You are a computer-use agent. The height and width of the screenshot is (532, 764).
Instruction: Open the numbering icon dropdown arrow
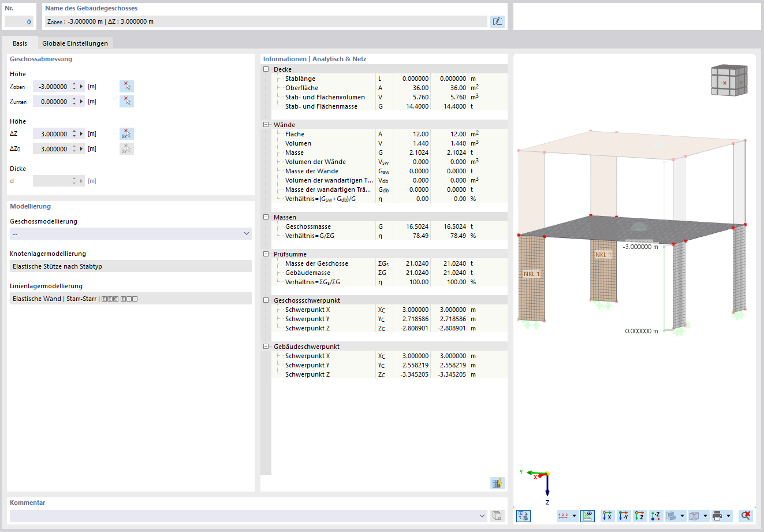click(574, 516)
